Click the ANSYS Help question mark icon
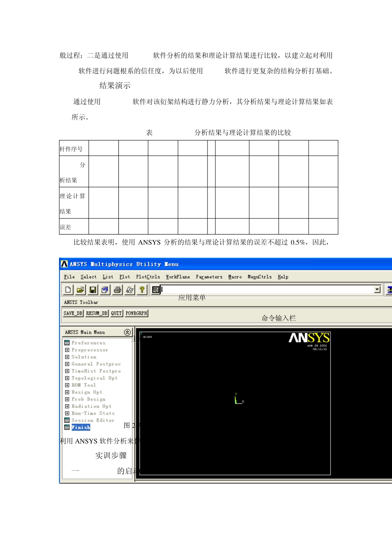 click(142, 290)
